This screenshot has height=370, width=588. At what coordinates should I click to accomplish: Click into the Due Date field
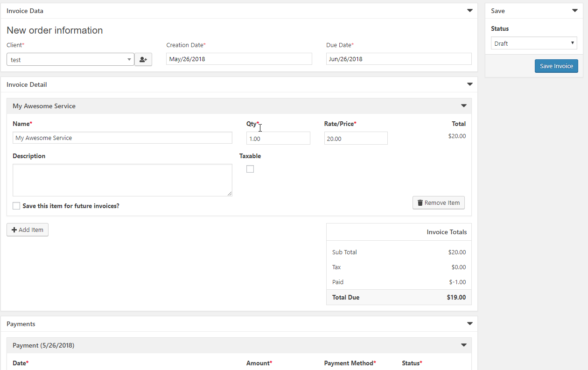(x=399, y=59)
